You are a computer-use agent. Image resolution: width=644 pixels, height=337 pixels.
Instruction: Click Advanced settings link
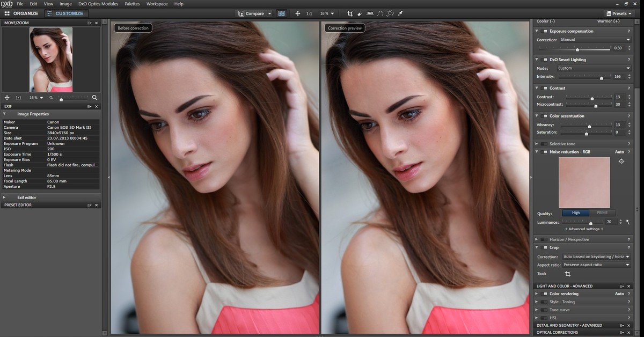click(x=584, y=229)
